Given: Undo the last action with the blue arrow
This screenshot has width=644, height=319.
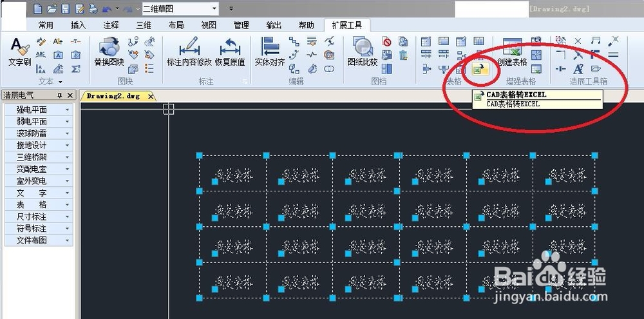Looking at the screenshot, I should click(x=107, y=8).
